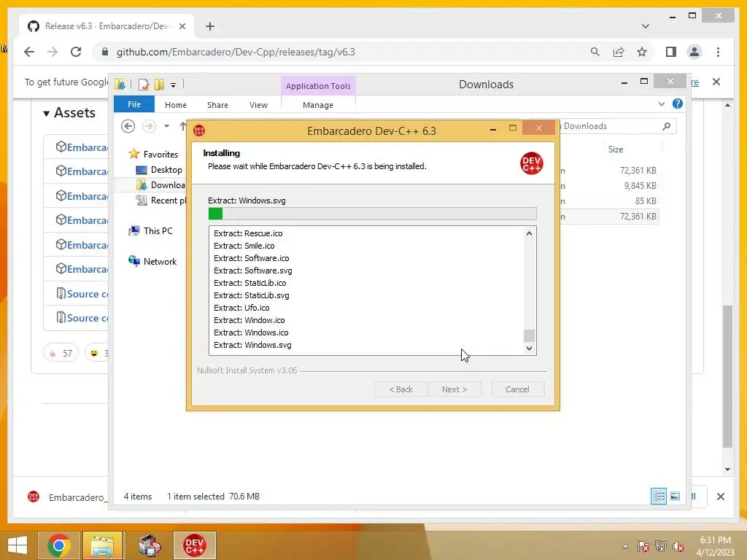This screenshot has height=560, width=747.
Task: Expand the Explorer ribbon chevron
Action: coord(661,104)
